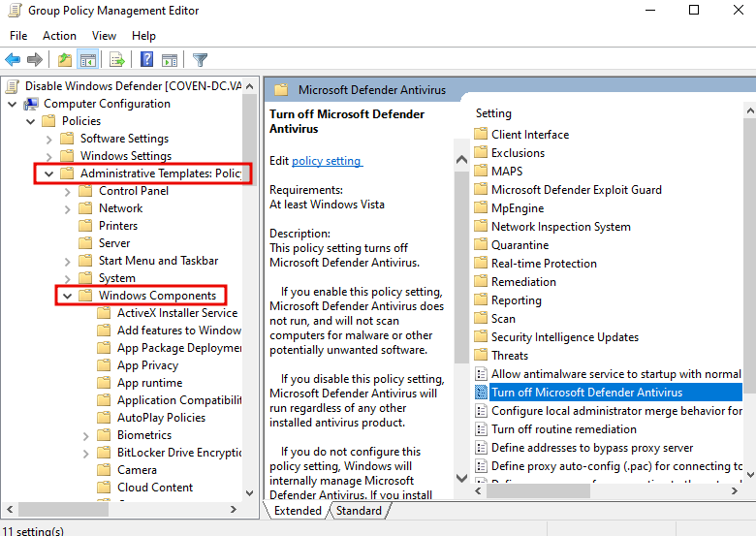Select the Cloud Content tree item
The width and height of the screenshot is (756, 536).
click(x=155, y=488)
